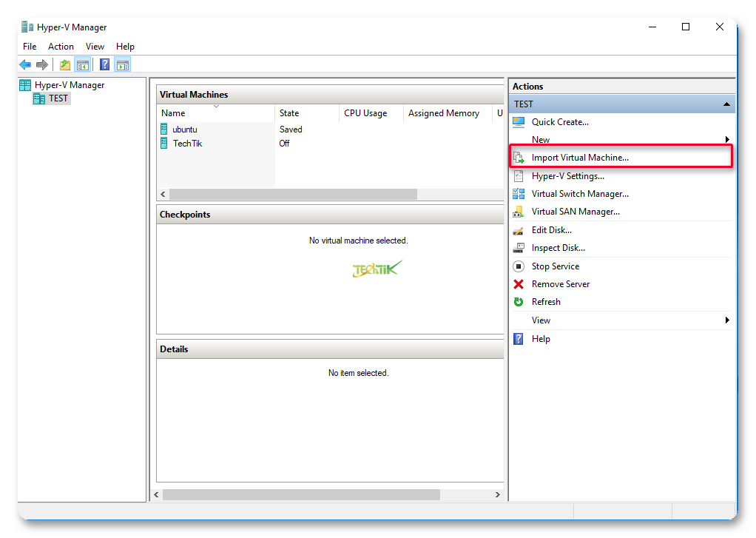Click the blue question mark toolbar icon
756x538 pixels.
(105, 65)
